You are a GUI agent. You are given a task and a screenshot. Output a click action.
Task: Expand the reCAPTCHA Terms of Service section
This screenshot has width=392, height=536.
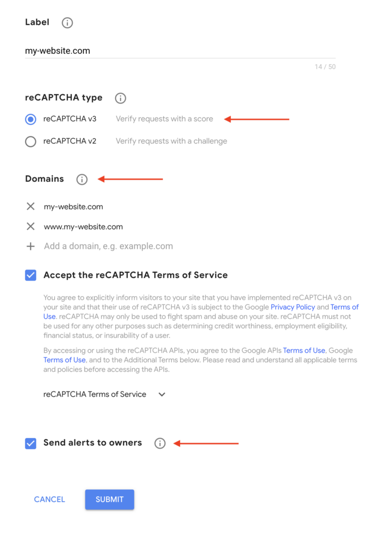[162, 394]
